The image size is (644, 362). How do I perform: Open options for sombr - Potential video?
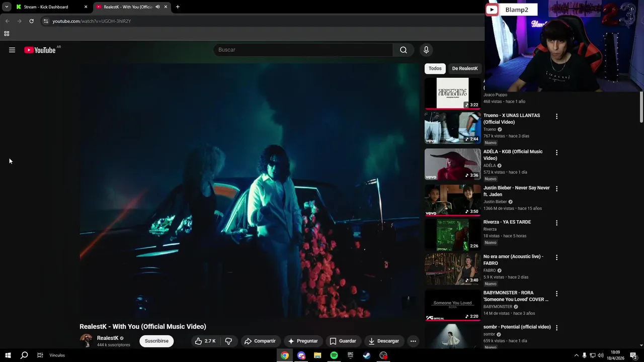[x=556, y=328]
